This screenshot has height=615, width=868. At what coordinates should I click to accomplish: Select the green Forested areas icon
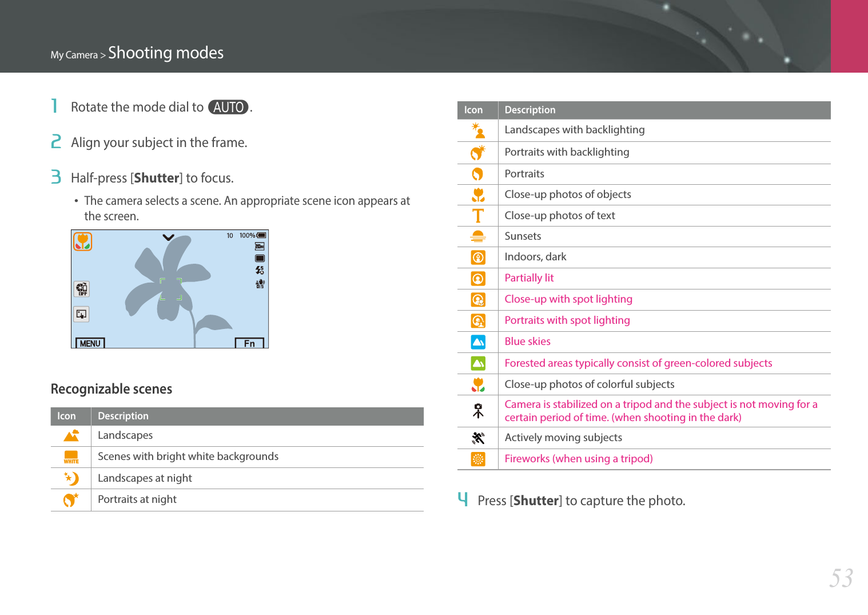(x=478, y=363)
